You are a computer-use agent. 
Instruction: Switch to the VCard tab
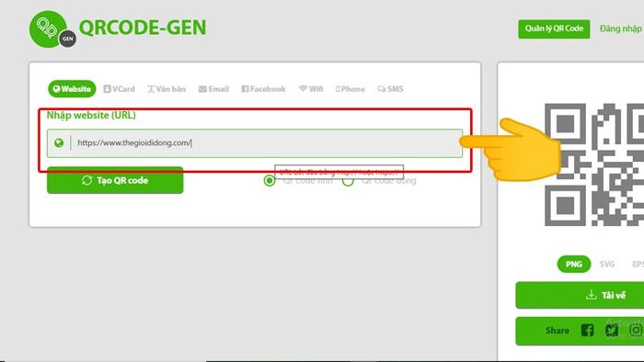(x=119, y=89)
